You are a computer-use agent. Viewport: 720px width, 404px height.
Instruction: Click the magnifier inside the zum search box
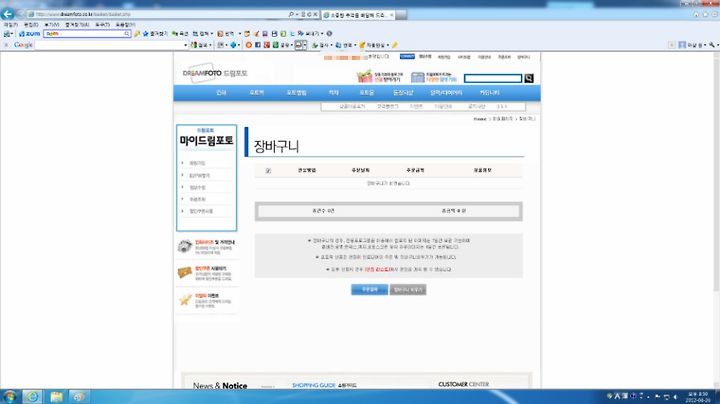coord(127,34)
